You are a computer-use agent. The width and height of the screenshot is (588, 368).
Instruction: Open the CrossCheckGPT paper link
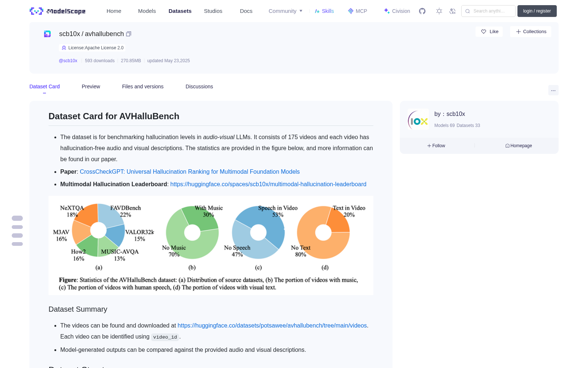190,172
